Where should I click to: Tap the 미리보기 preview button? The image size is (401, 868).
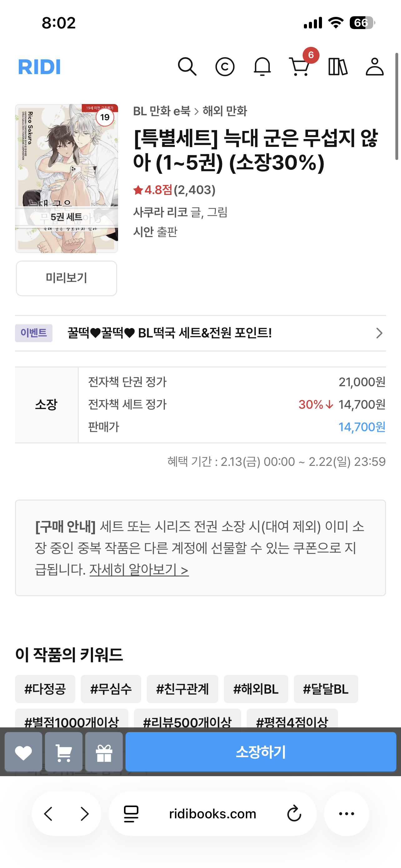tap(67, 278)
